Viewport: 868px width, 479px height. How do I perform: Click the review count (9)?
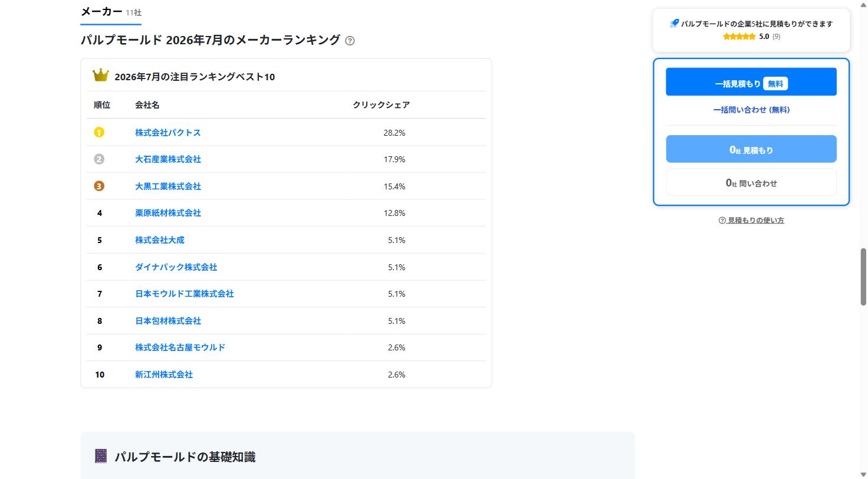click(777, 37)
